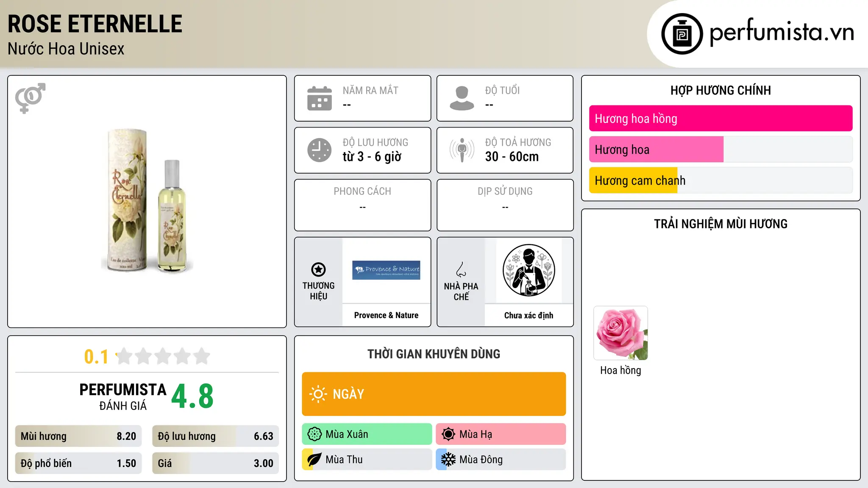Screen dimensions: 868x488
Task: Click the unisex gender symbol icon
Action: tap(30, 98)
